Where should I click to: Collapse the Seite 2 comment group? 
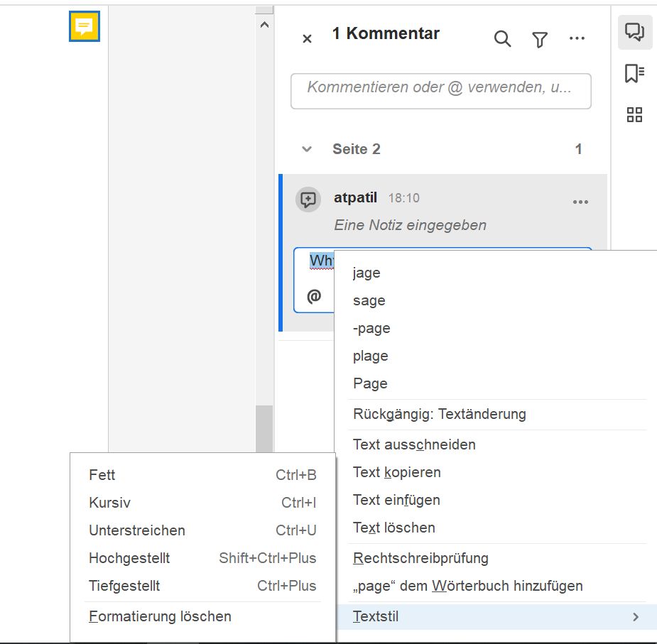coord(306,149)
